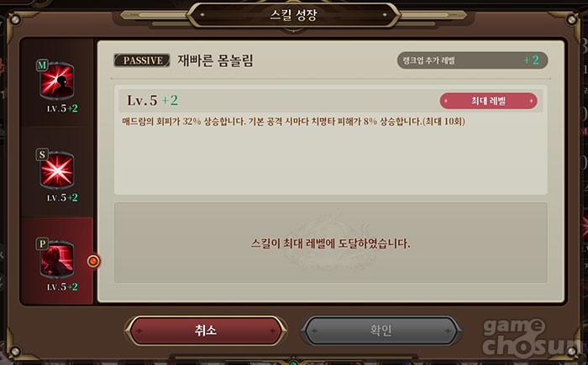Click Lv.5 +2 under the S skill

(62, 197)
